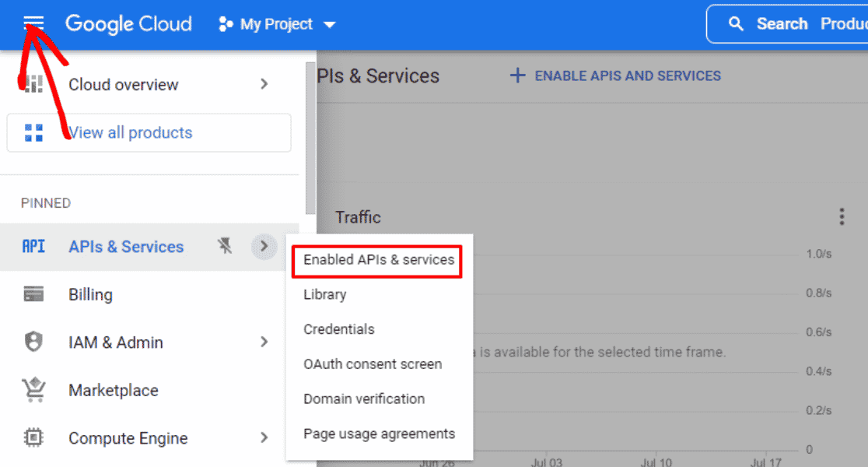
Task: Expand APIs & Services submenu chevron
Action: [x=264, y=246]
